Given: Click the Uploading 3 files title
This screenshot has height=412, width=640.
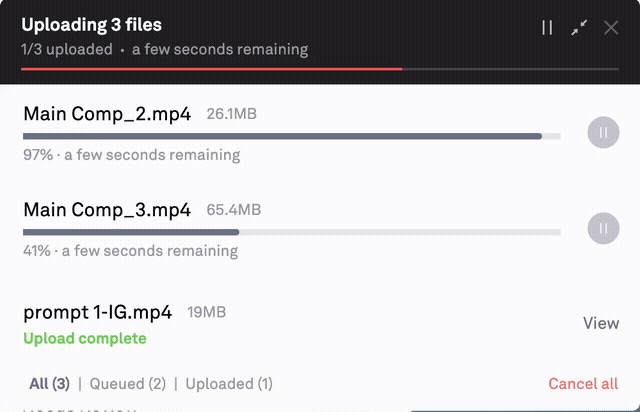Looking at the screenshot, I should point(92,25).
